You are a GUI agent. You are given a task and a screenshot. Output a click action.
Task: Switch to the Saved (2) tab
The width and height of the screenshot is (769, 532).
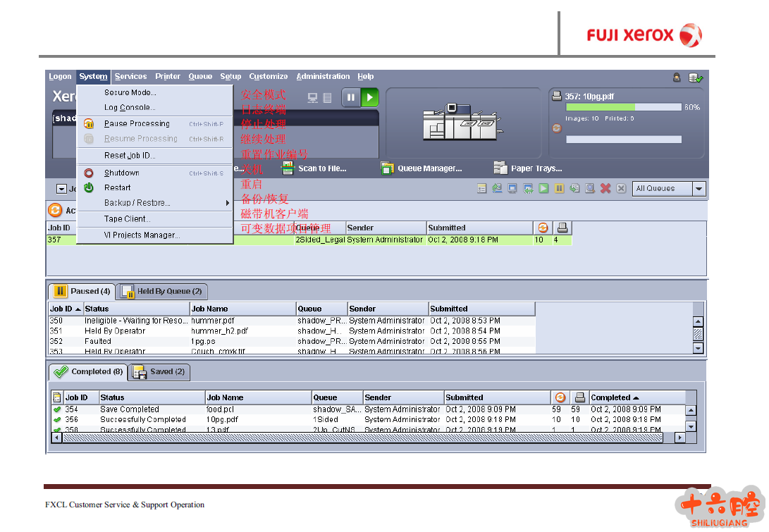[160, 372]
